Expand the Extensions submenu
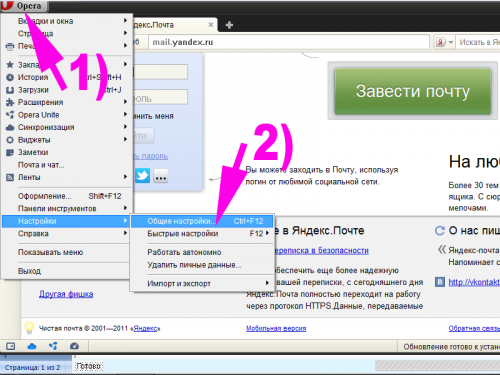The width and height of the screenshot is (500, 375). point(67,102)
